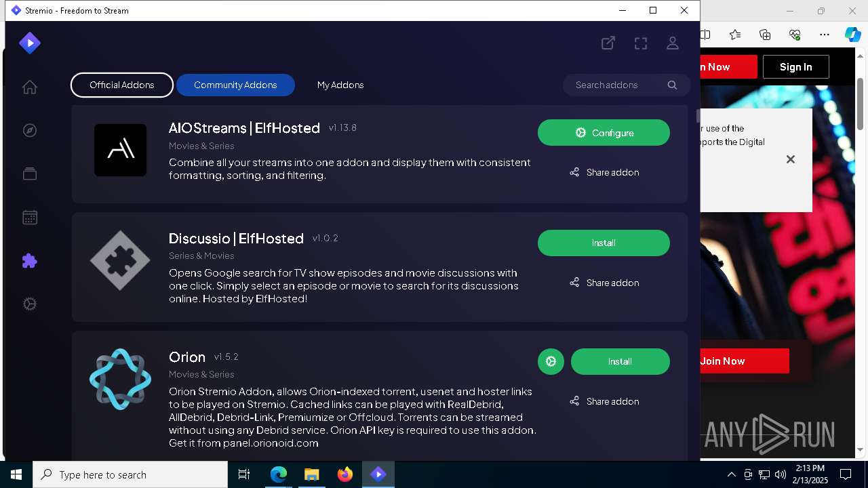868x488 pixels.
Task: Click the Discussio addon puzzle logo
Action: point(120,260)
